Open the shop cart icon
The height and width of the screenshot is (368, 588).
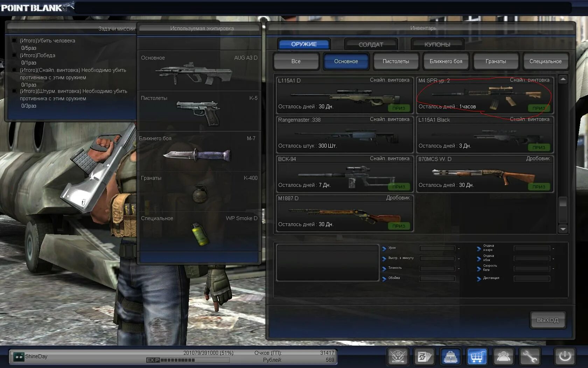(477, 357)
